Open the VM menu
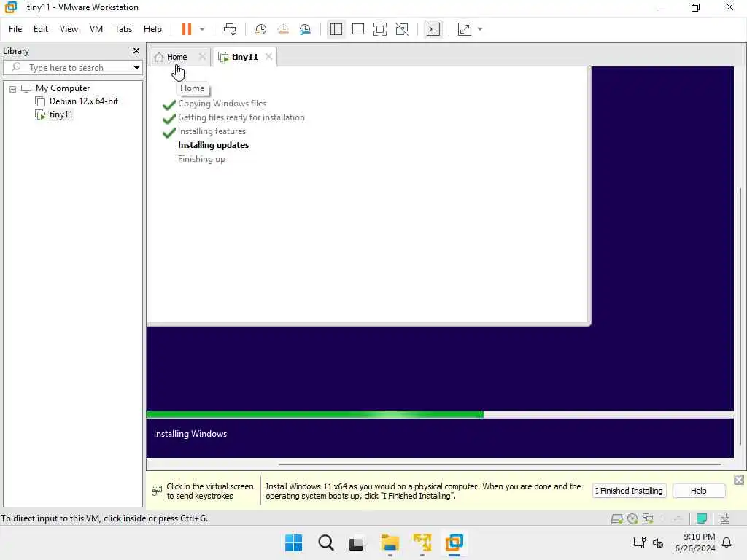 [x=96, y=29]
